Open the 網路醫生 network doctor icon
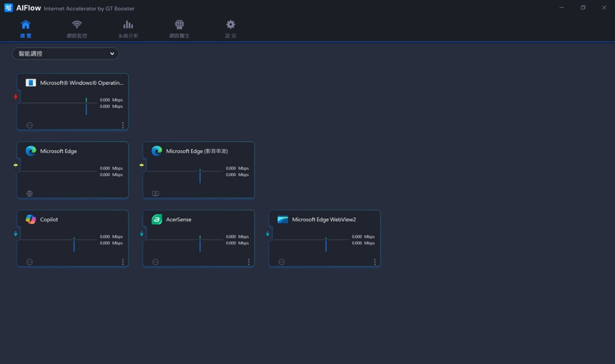Viewport: 615px width, 364px height. click(179, 28)
